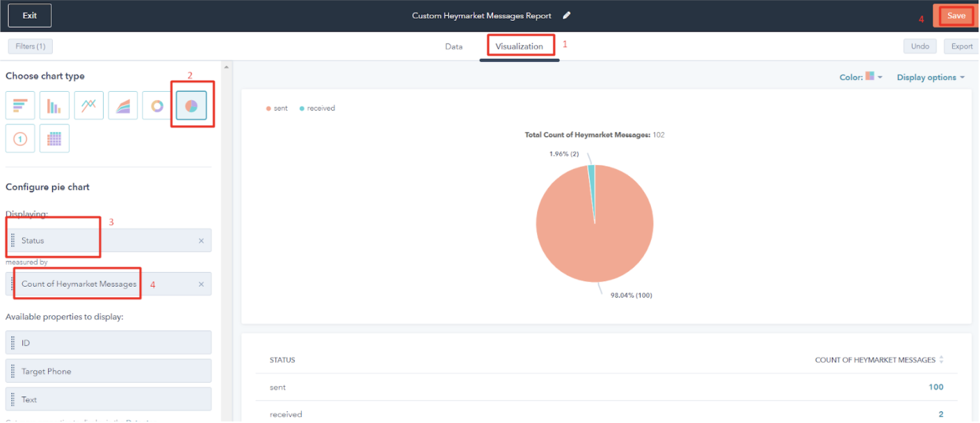Edit report name with pencil icon
Screen dimensions: 980x423
point(566,15)
